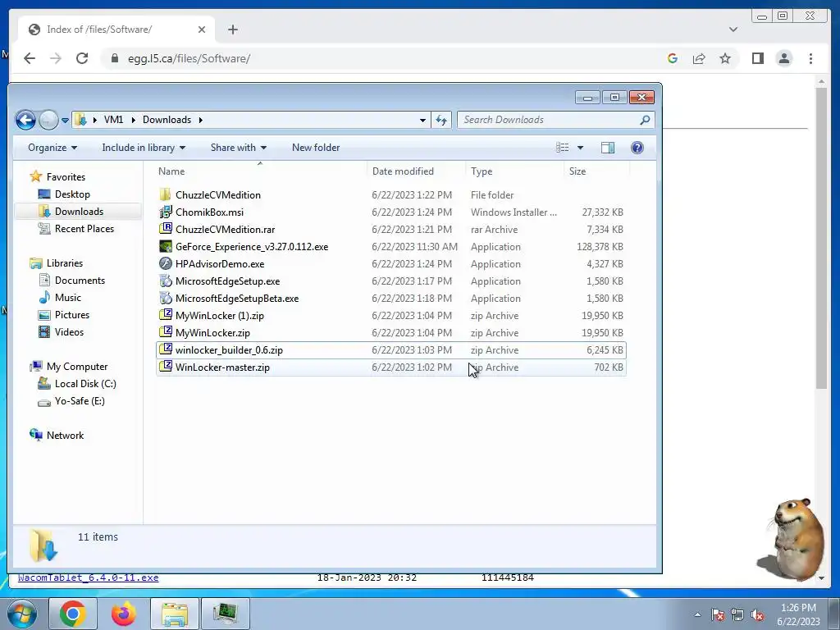This screenshot has width=840, height=630.
Task: Select the GeForce_Experience exe icon
Action: (166, 246)
